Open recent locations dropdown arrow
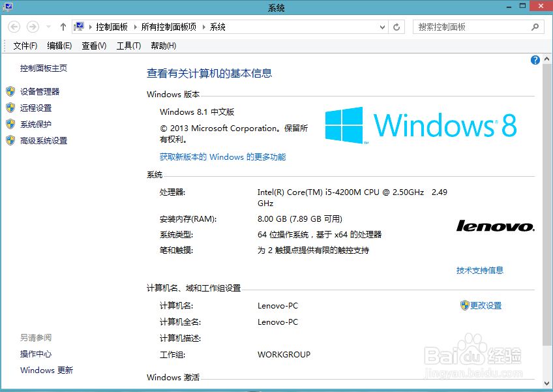The width and height of the screenshot is (553, 392). click(x=49, y=27)
